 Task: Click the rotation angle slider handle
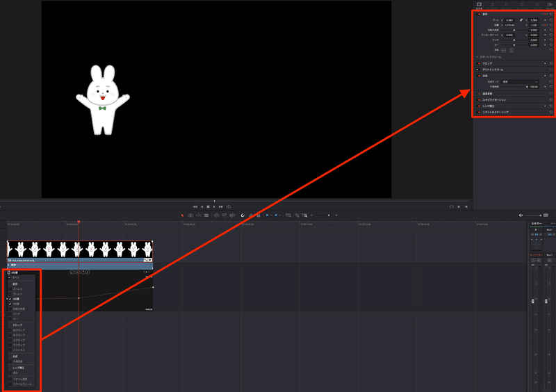(x=514, y=30)
